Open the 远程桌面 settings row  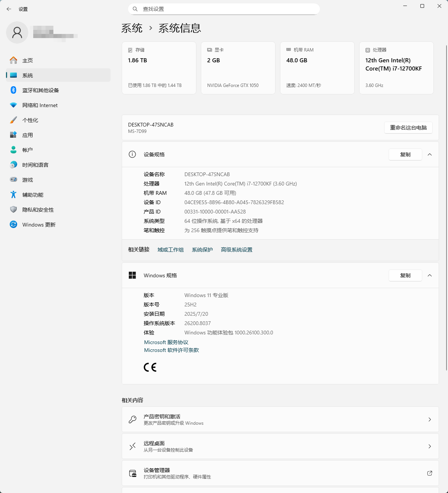(280, 446)
